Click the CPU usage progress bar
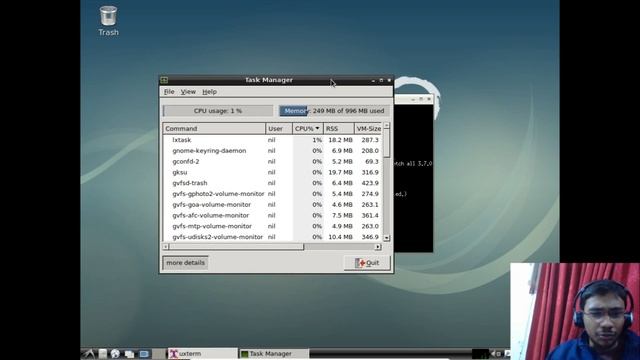The width and height of the screenshot is (640, 360). (218, 111)
